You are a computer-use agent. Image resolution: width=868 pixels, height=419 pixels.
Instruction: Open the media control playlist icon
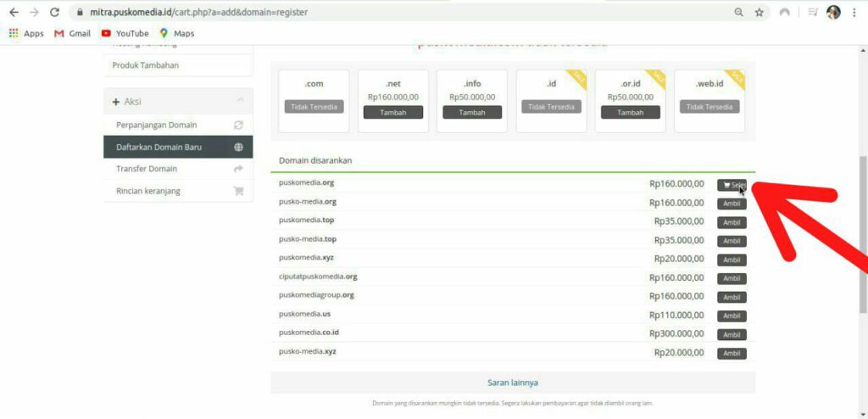[x=812, y=12]
